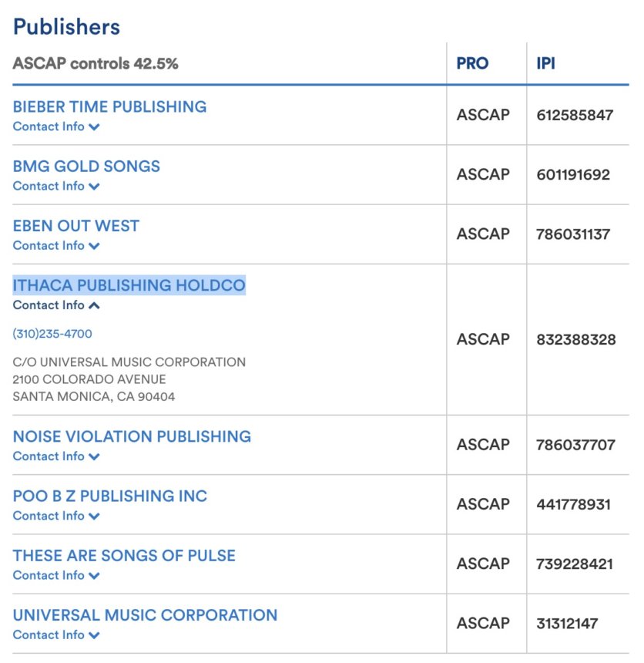Click the IPI number 832388328
The width and height of the screenshot is (644, 663).
pyautogui.click(x=576, y=339)
